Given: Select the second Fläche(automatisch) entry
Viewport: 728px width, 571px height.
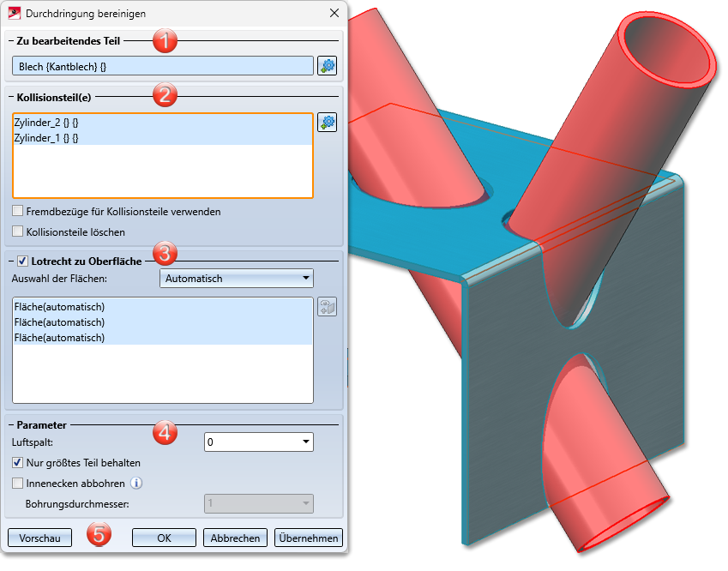Looking at the screenshot, I should [163, 322].
